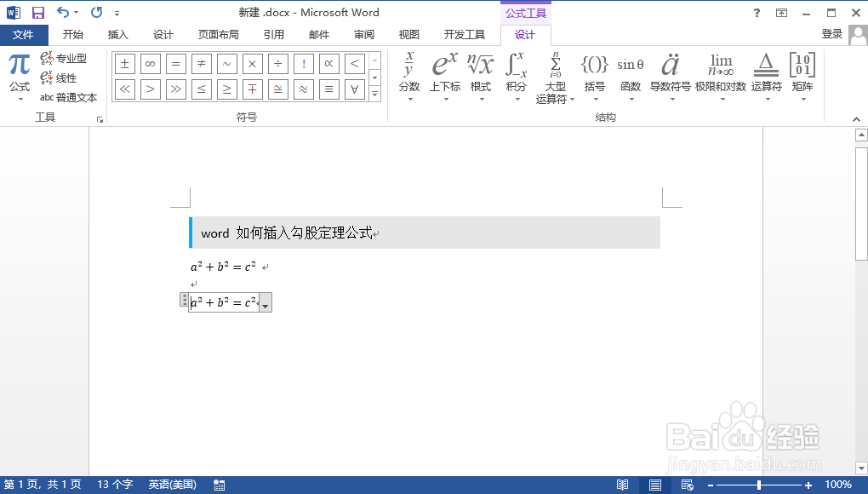Open the Integral (积分) structure dropdown

[516, 77]
